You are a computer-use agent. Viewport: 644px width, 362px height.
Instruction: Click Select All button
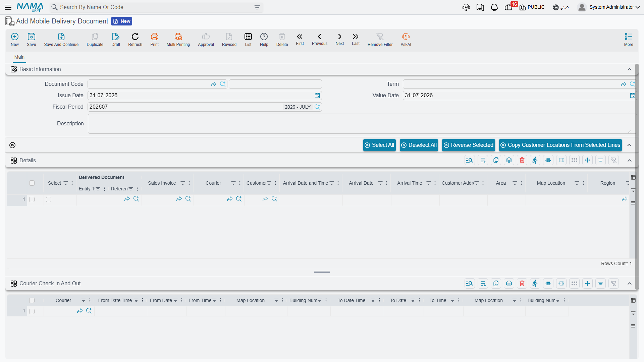point(379,145)
